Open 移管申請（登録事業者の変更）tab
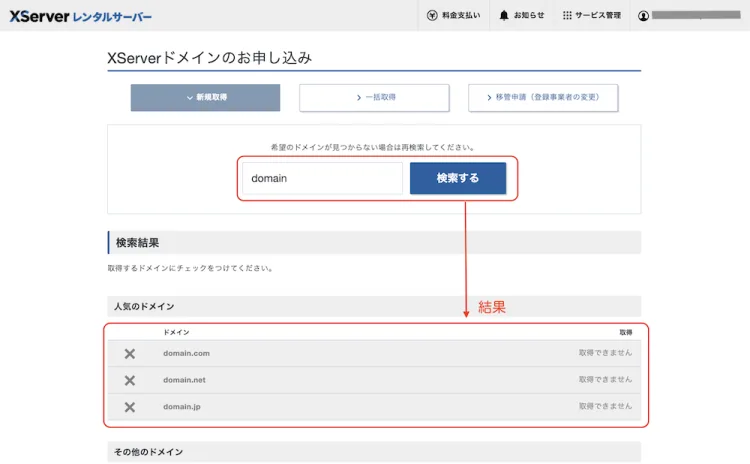The image size is (750, 464). coord(543,98)
